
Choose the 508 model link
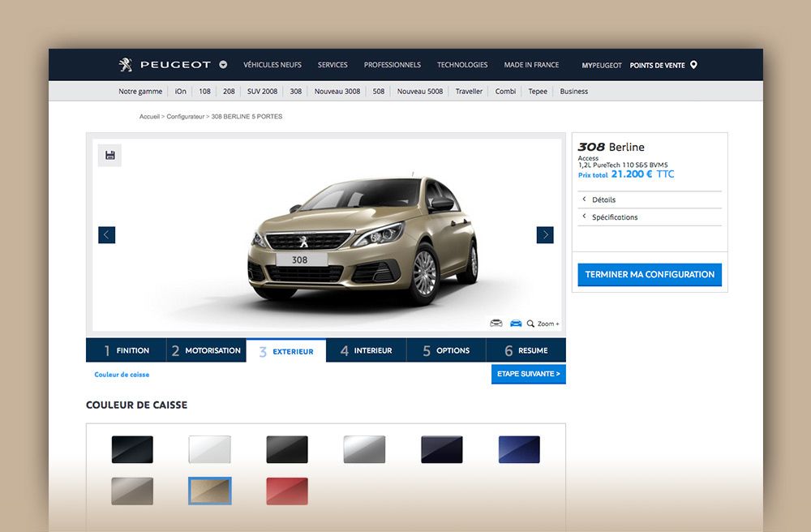379,92
